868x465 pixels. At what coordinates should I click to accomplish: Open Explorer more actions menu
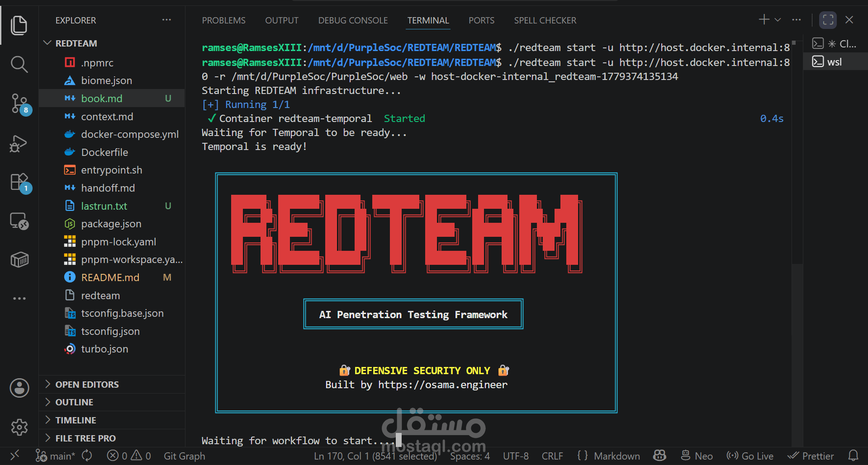point(166,20)
